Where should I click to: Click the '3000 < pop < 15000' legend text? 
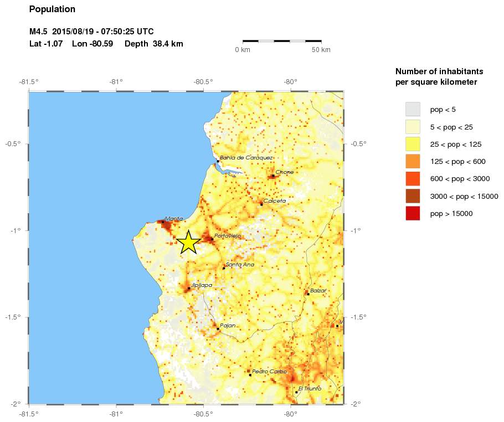464,197
